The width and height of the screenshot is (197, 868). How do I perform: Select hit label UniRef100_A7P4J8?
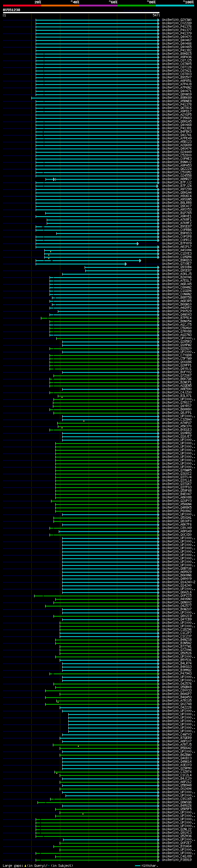pos(177,84)
